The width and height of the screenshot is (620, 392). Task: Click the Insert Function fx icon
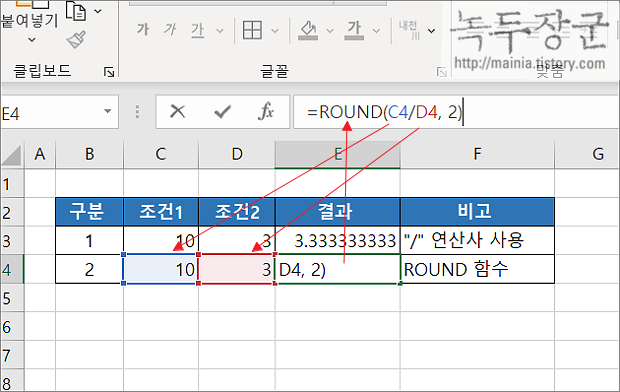266,112
